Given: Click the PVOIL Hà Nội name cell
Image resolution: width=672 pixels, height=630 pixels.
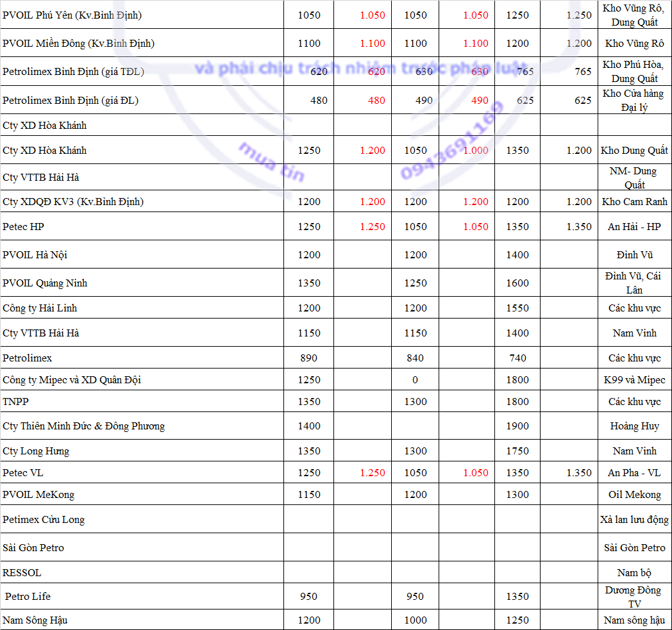Looking at the screenshot, I should coord(142,254).
